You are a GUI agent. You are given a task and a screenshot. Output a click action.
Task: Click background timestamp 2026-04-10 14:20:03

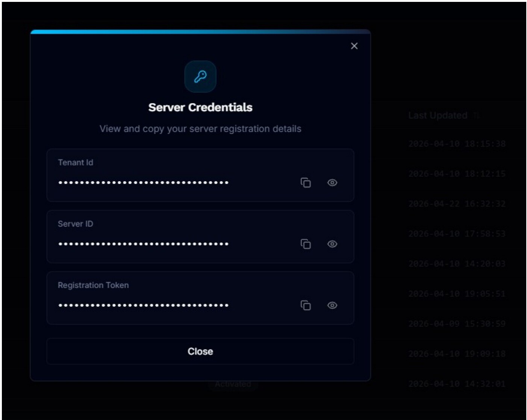(x=457, y=264)
